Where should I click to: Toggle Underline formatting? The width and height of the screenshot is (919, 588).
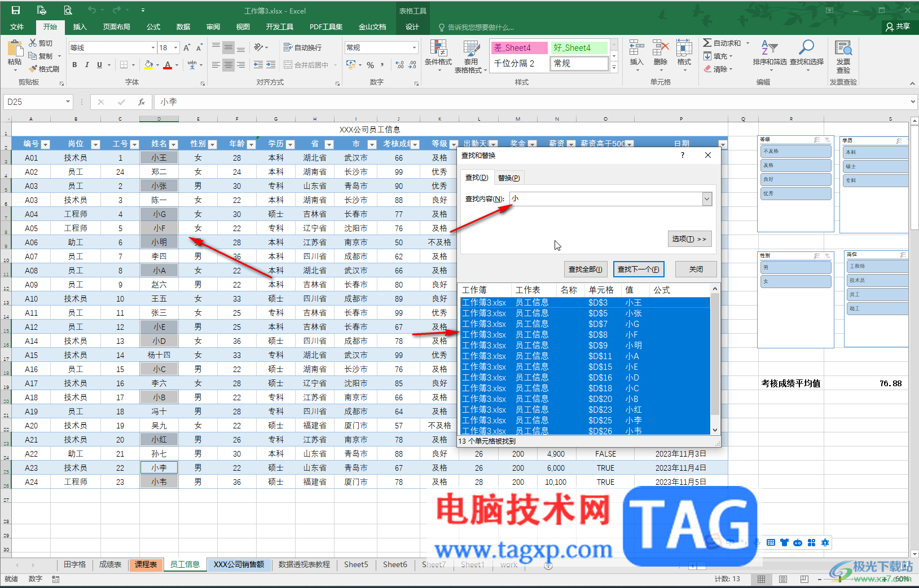click(x=99, y=65)
